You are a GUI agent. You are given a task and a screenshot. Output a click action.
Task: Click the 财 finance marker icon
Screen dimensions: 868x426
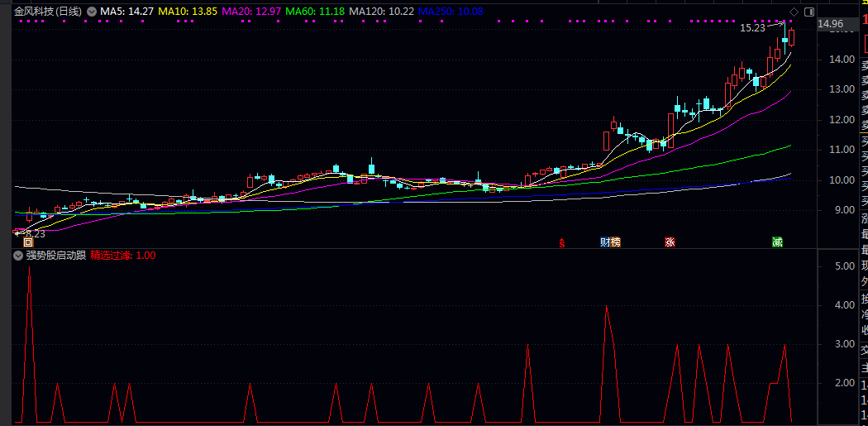pyautogui.click(x=604, y=242)
